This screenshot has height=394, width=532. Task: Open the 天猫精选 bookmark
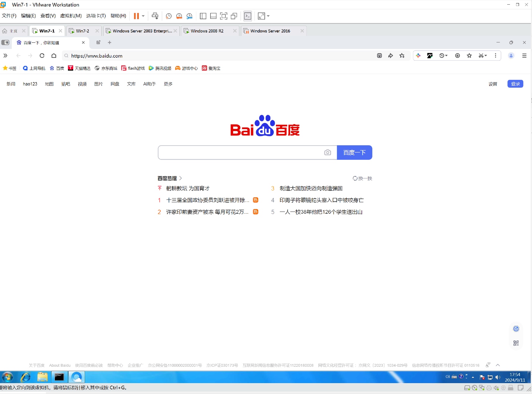[x=79, y=68]
